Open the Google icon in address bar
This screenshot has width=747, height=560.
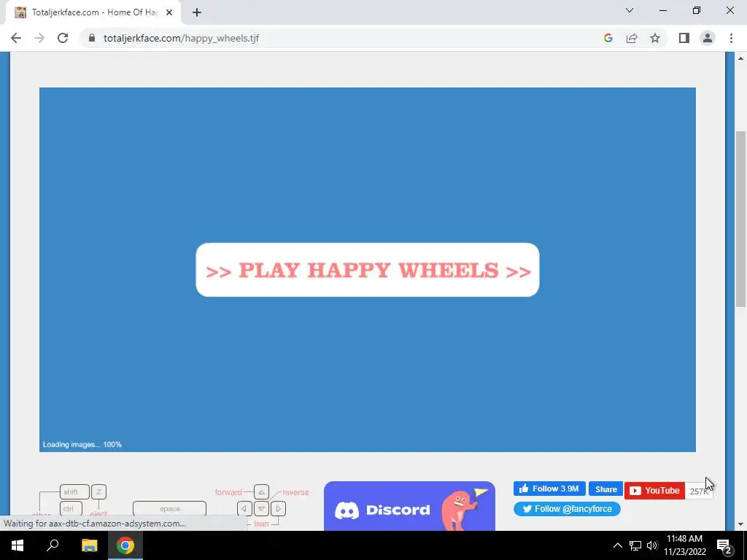[608, 38]
